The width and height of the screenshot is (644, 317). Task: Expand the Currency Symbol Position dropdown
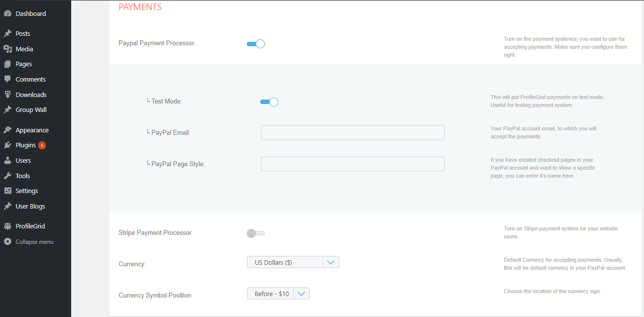(x=278, y=294)
